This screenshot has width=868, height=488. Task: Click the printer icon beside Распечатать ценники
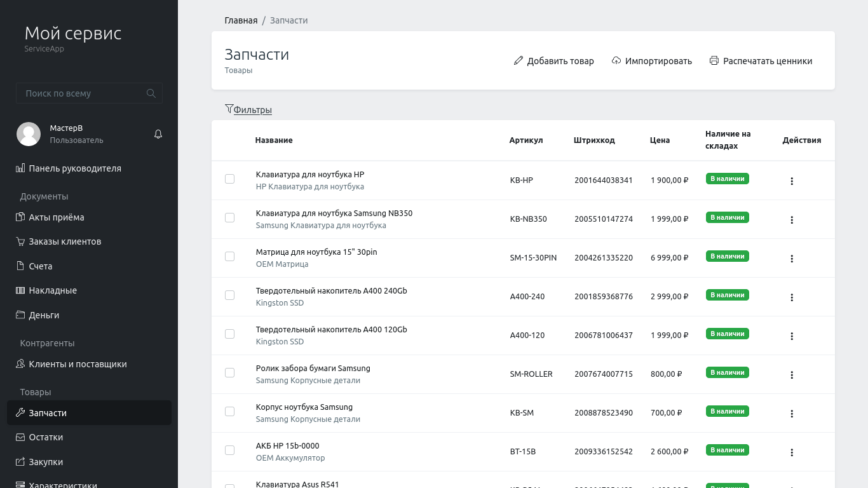[x=714, y=61]
